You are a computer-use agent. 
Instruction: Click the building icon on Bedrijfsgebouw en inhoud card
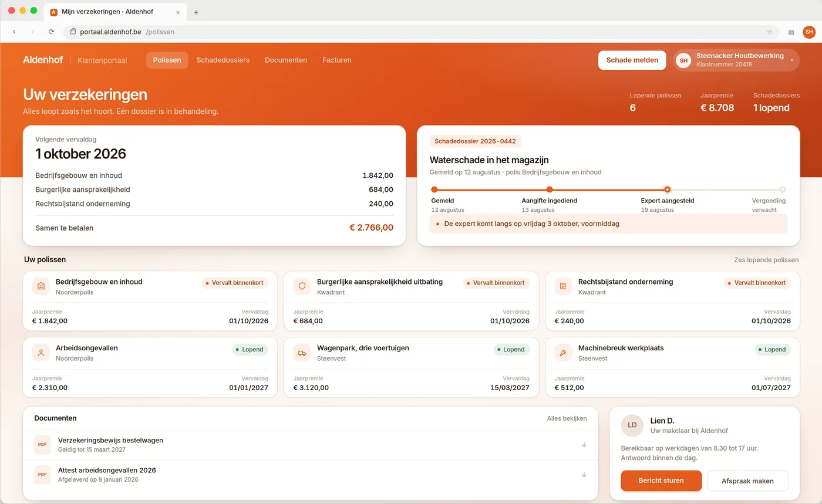(x=41, y=286)
